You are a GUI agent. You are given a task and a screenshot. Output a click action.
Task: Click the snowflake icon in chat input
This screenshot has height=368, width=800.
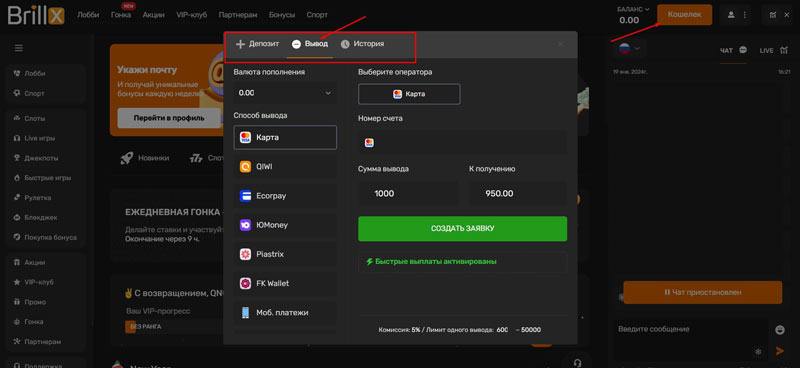[758, 352]
